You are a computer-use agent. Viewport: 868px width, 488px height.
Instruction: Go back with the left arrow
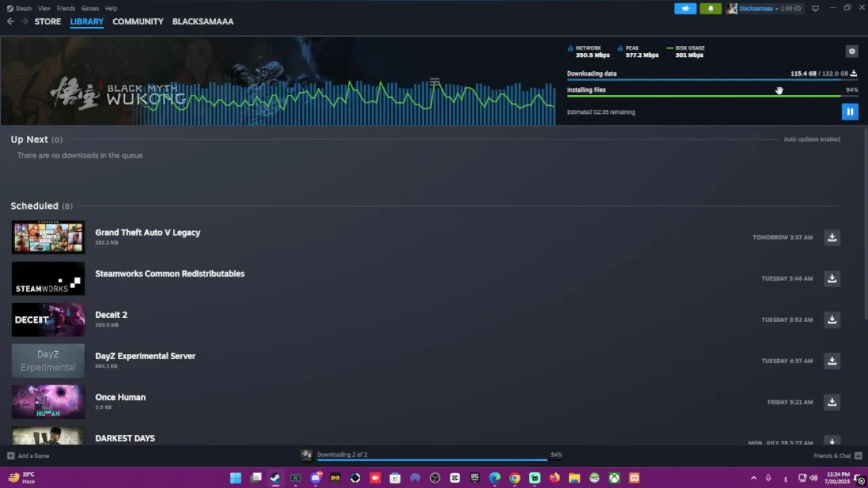click(10, 22)
